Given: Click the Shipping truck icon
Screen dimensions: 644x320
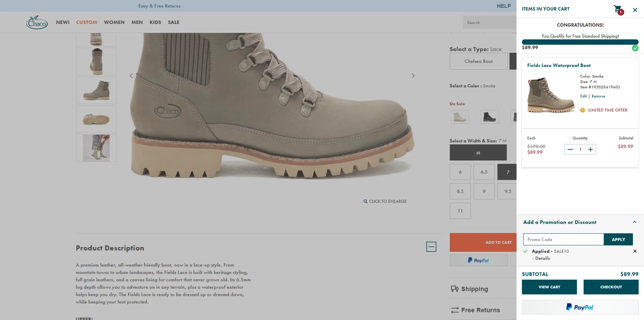Looking at the screenshot, I should click(x=455, y=289).
